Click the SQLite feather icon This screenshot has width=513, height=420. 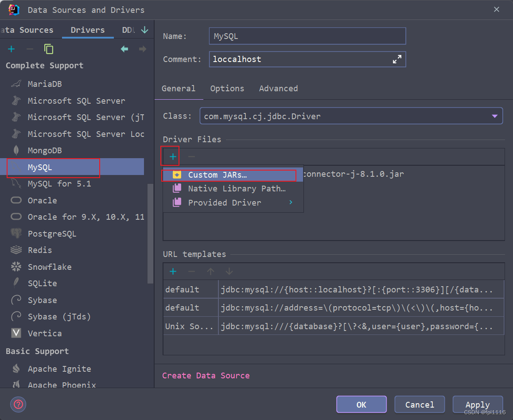(16, 283)
